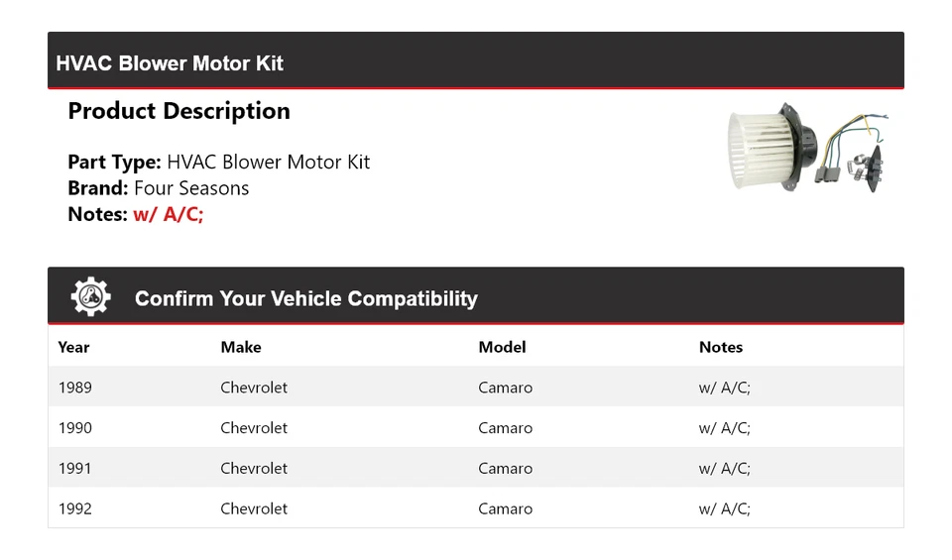Select the Make column header

click(x=241, y=347)
